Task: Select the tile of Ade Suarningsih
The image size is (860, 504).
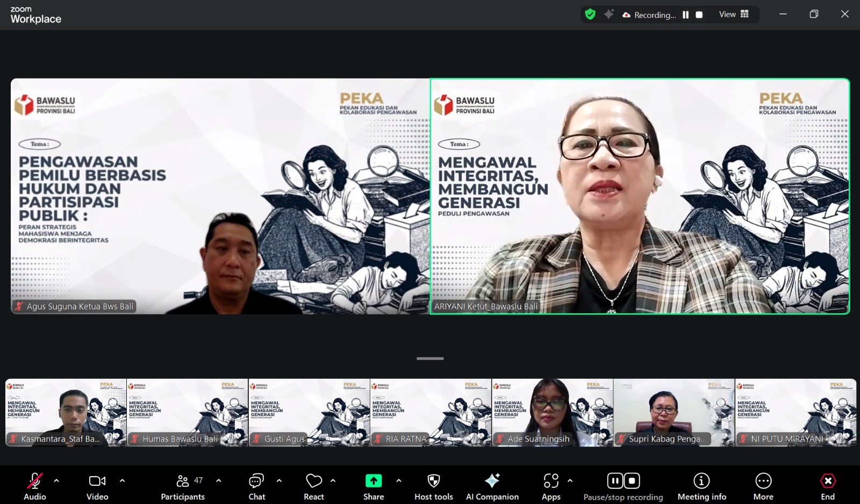Action: pyautogui.click(x=553, y=413)
